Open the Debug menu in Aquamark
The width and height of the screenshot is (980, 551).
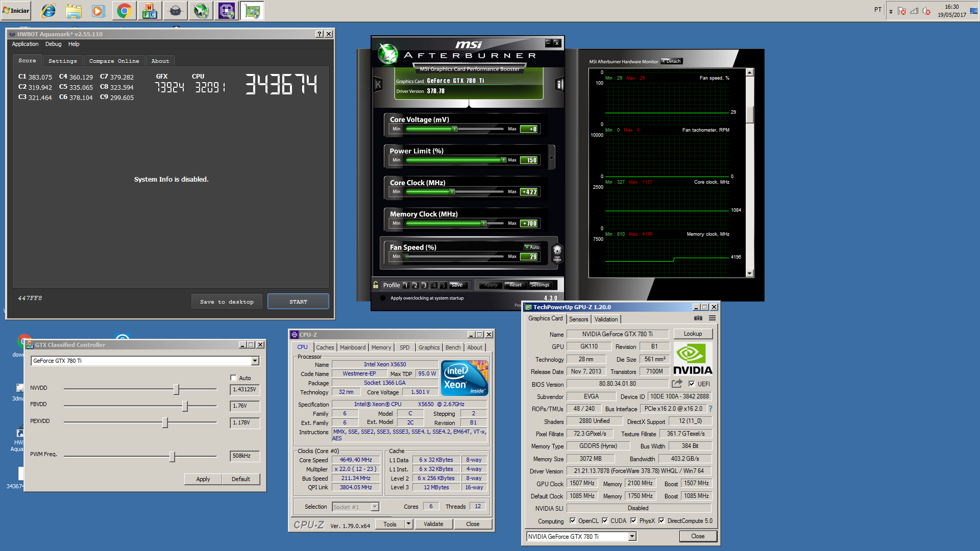pos(53,44)
